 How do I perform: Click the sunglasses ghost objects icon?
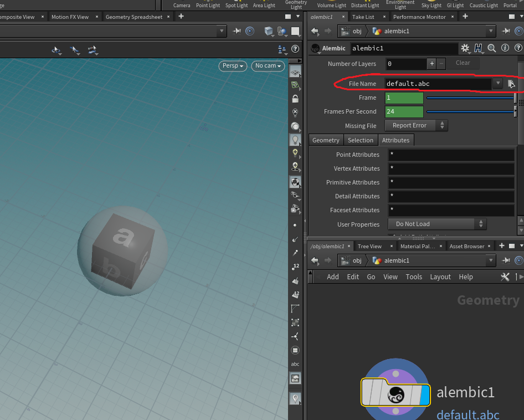click(295, 195)
